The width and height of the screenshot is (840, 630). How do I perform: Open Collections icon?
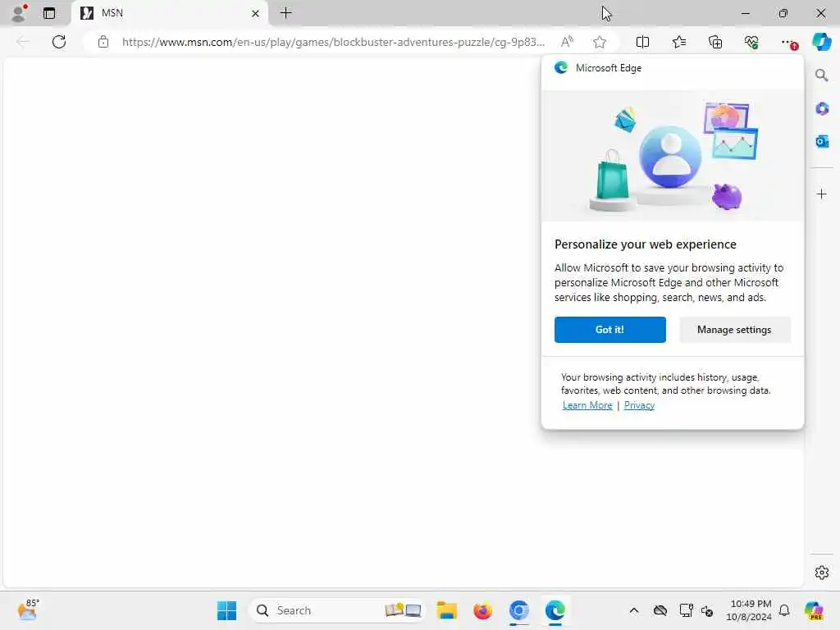coord(715,42)
